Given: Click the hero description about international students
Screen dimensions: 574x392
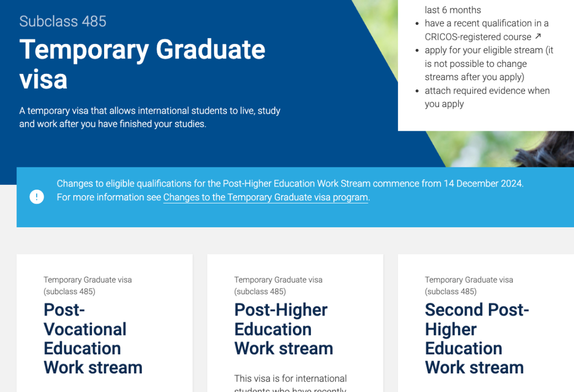Looking at the screenshot, I should click(x=150, y=117).
